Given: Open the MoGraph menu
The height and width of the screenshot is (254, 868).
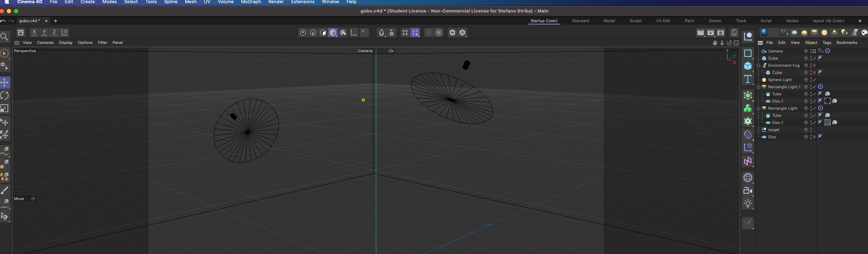Looking at the screenshot, I should (251, 2).
